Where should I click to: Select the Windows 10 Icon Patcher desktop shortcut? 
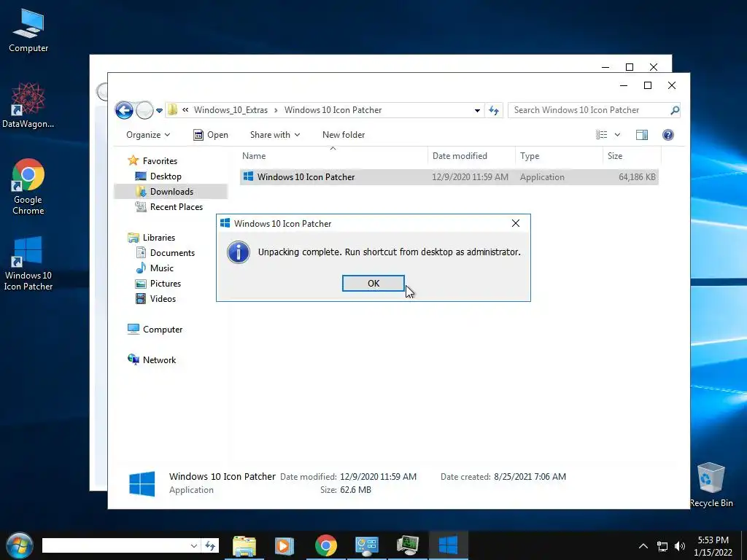pos(28,263)
